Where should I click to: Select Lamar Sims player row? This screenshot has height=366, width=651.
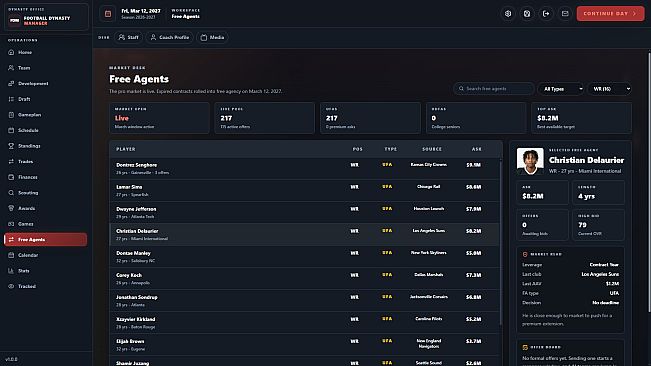pos(304,190)
